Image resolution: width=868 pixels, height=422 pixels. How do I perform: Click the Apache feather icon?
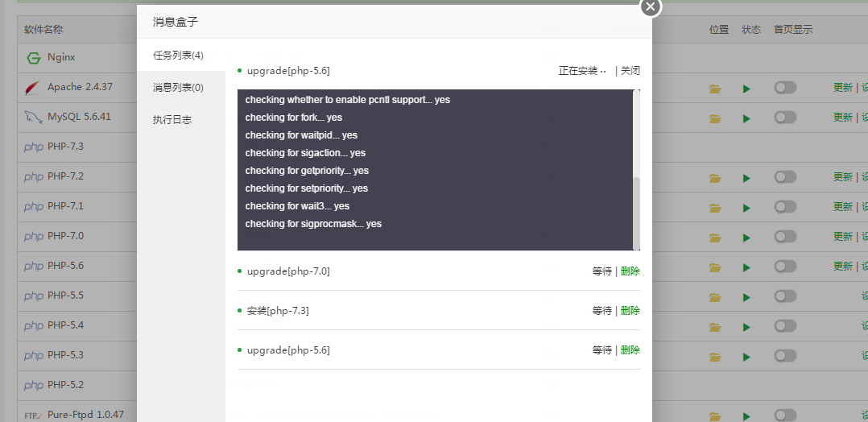33,88
